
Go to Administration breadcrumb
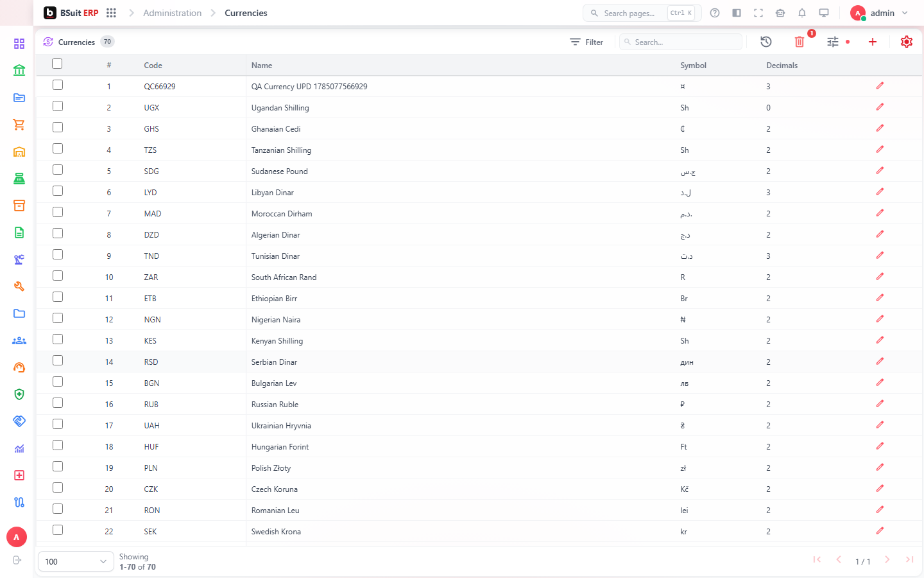point(172,13)
